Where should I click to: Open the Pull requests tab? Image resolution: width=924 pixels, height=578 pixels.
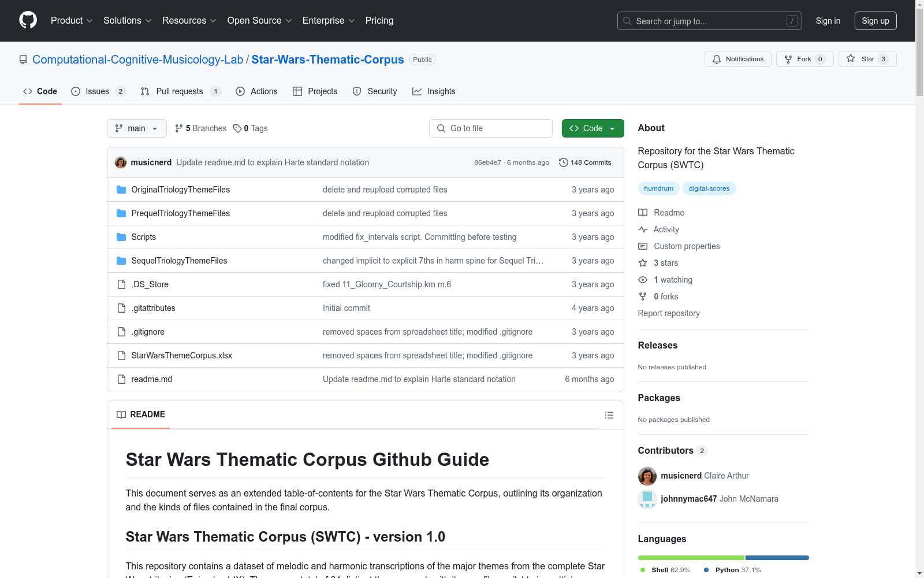tap(181, 91)
